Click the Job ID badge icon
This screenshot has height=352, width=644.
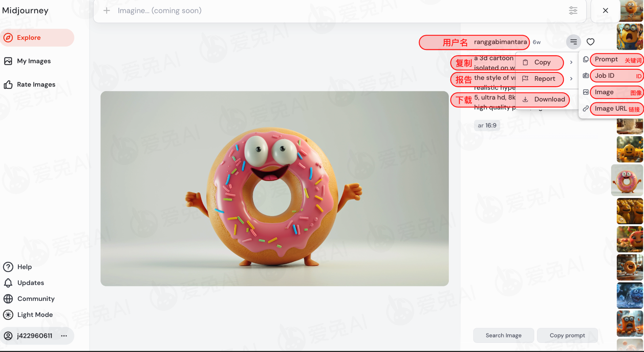586,76
